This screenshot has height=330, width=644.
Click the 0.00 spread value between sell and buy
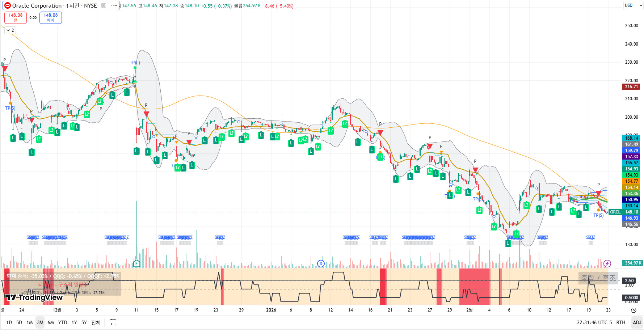(33, 17)
